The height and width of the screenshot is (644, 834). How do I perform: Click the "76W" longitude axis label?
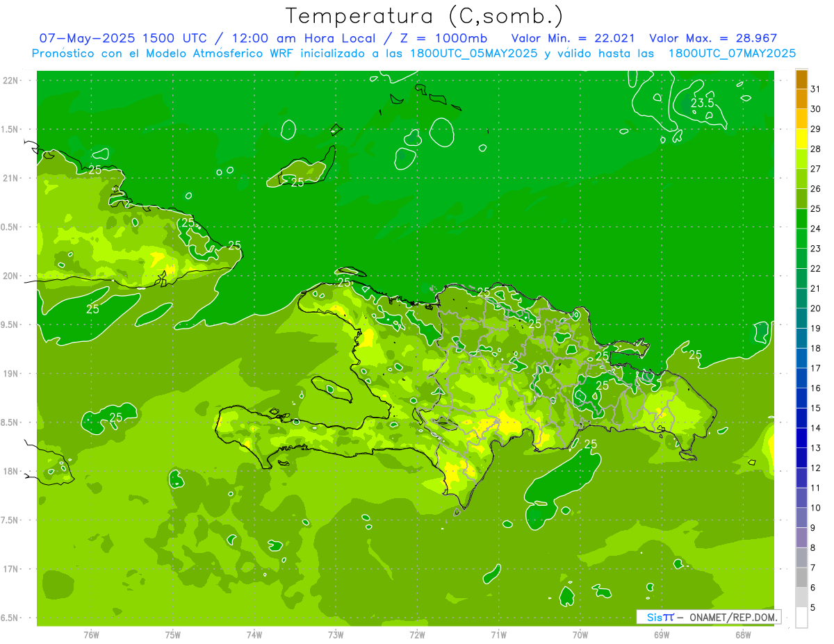[x=91, y=635]
